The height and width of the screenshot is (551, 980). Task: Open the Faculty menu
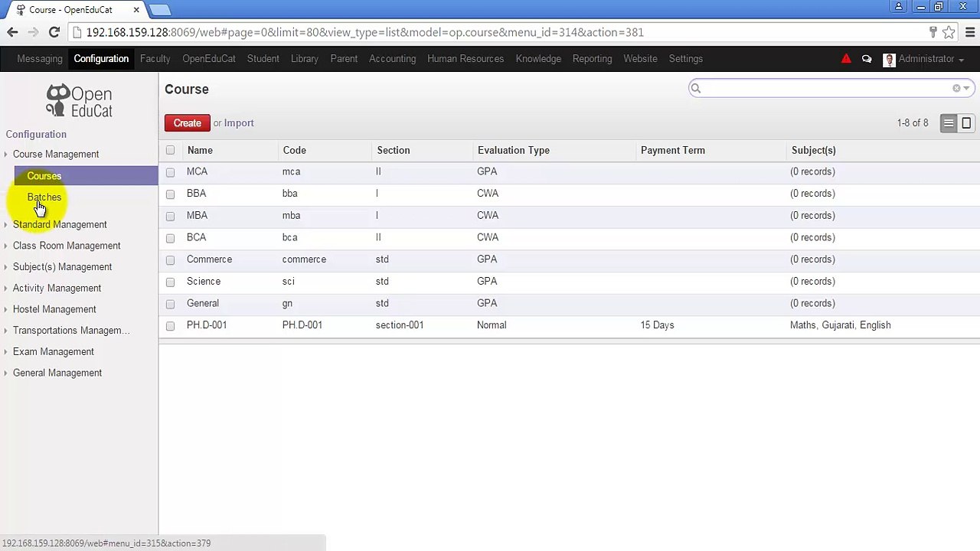[155, 59]
